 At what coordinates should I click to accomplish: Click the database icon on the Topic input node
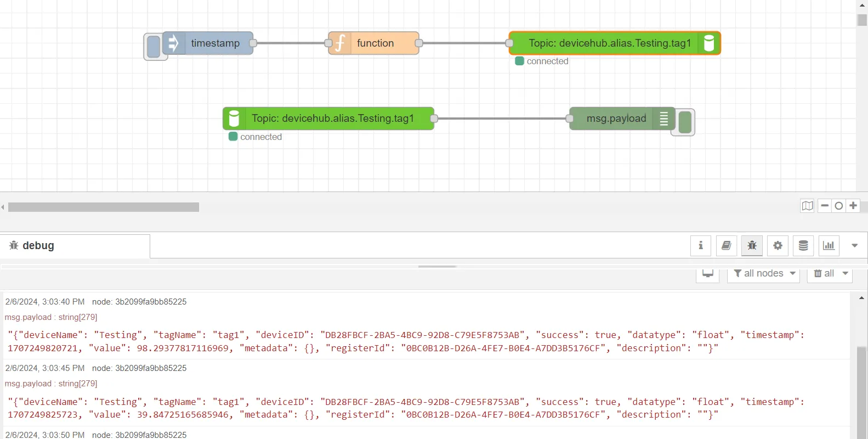[234, 119]
